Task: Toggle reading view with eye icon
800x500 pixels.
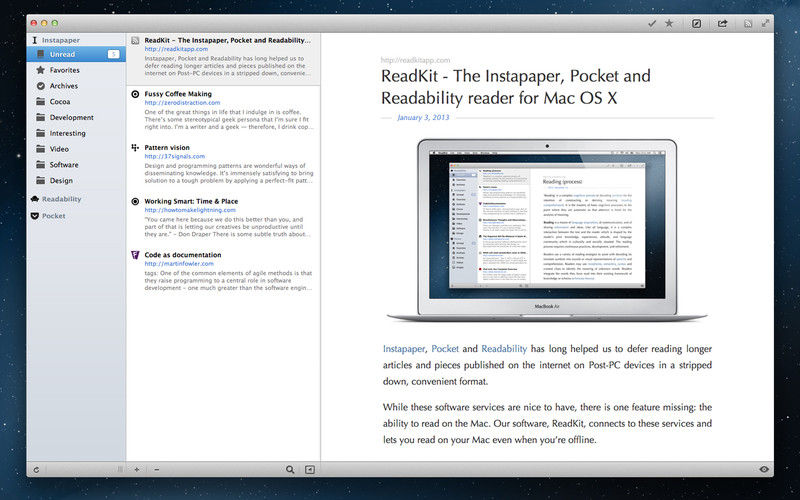Action: pyautogui.click(x=764, y=469)
